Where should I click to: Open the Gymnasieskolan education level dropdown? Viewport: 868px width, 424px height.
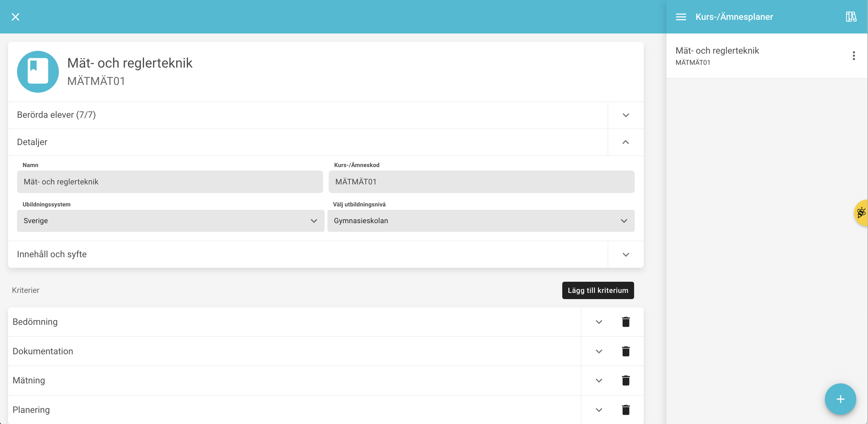coord(481,221)
